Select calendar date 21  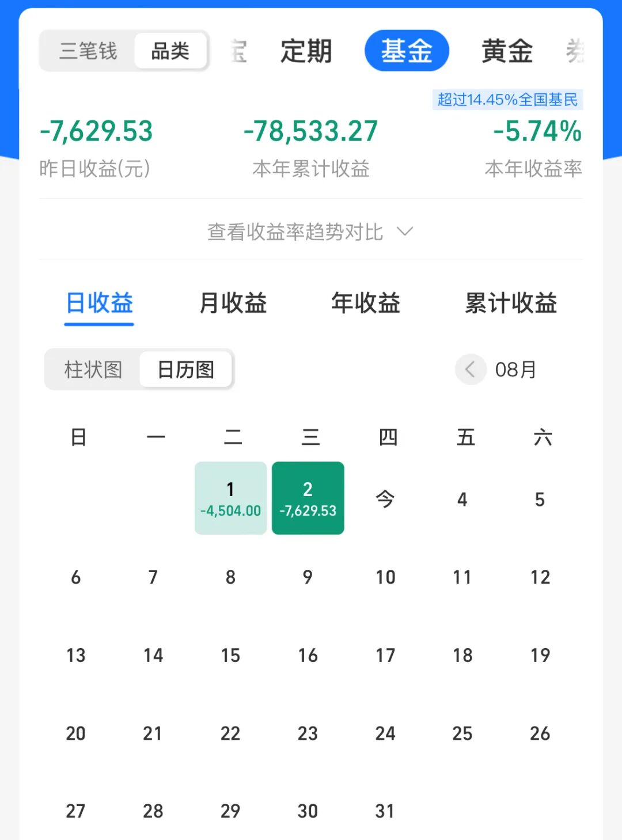(x=153, y=733)
